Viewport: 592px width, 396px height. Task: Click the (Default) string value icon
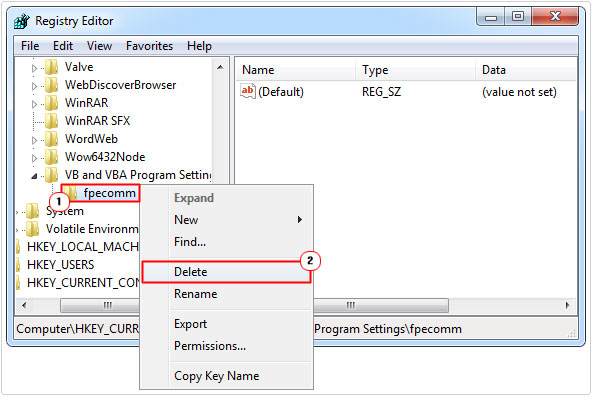tap(248, 91)
